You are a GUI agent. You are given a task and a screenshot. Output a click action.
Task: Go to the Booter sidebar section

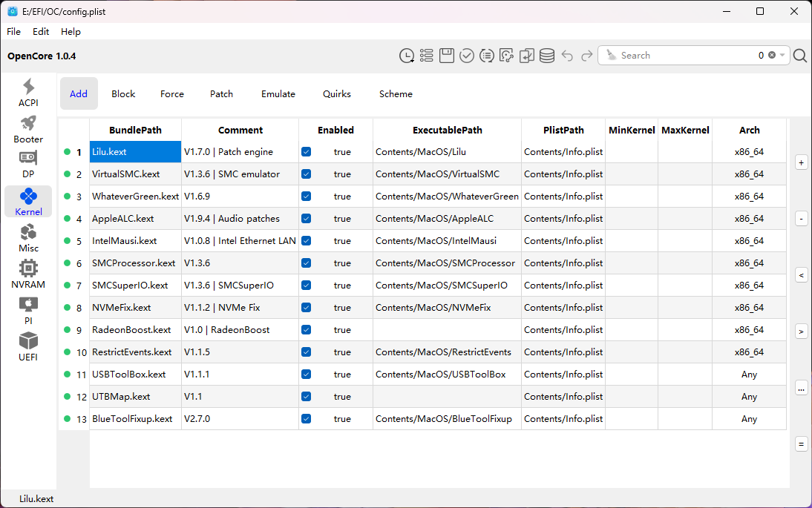(28, 130)
